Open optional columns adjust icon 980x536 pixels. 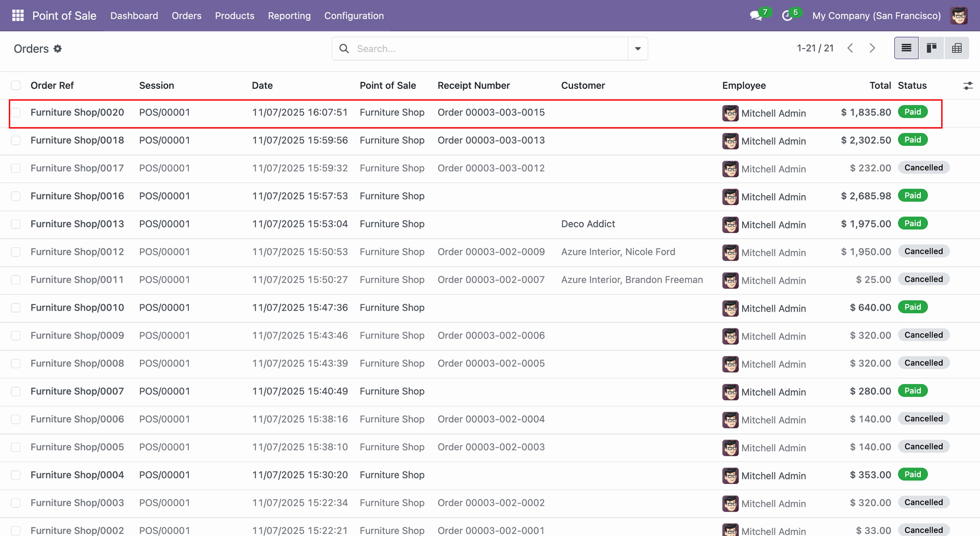tap(968, 86)
